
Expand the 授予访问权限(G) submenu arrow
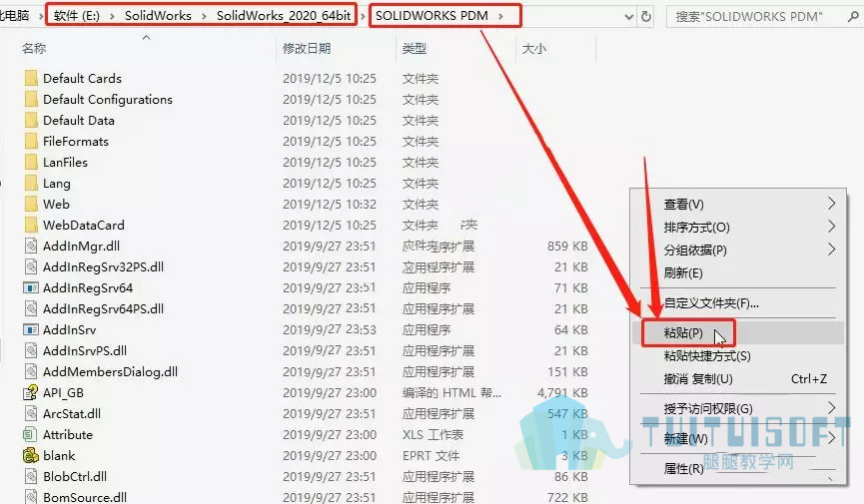831,408
